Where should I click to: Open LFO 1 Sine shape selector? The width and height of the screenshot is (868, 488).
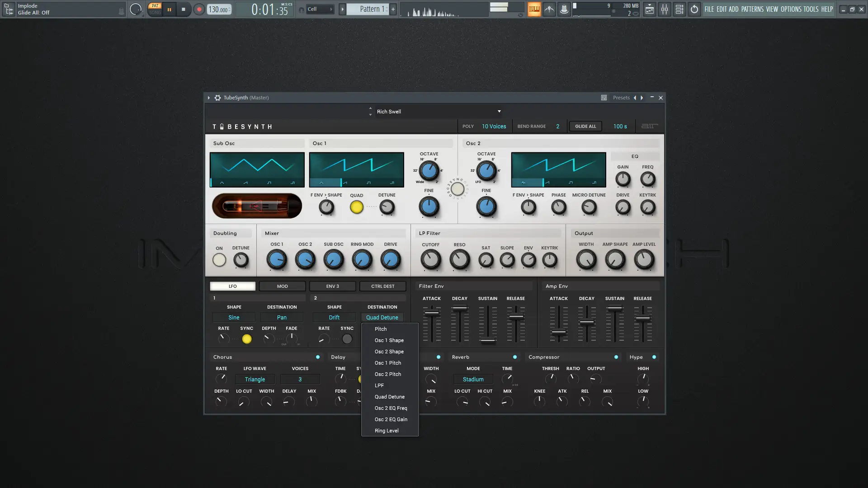[234, 318]
